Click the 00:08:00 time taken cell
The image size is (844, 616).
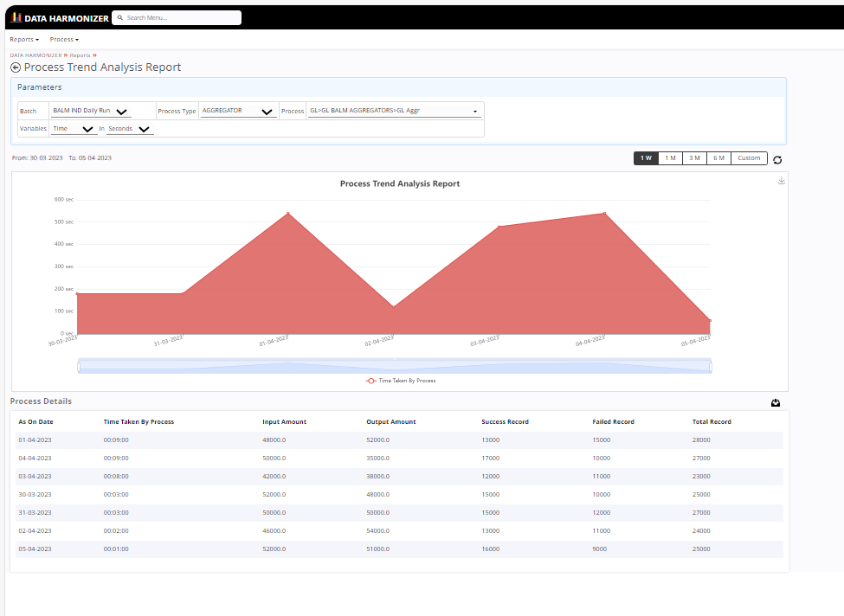click(x=116, y=476)
